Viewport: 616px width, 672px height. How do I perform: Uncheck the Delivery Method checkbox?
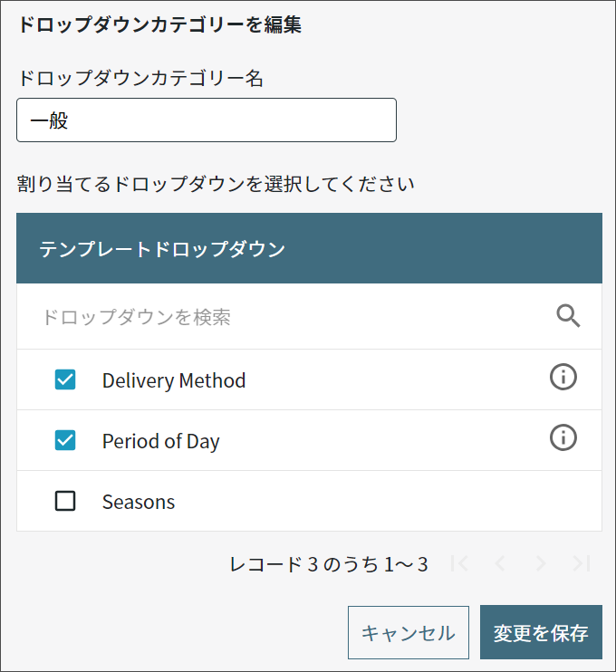click(65, 379)
